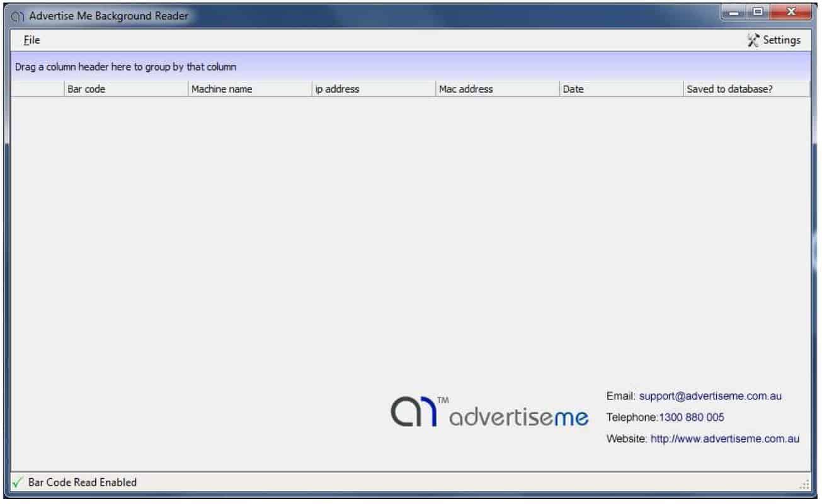Click the app icon in the title bar
The image size is (822, 504).
click(x=18, y=16)
